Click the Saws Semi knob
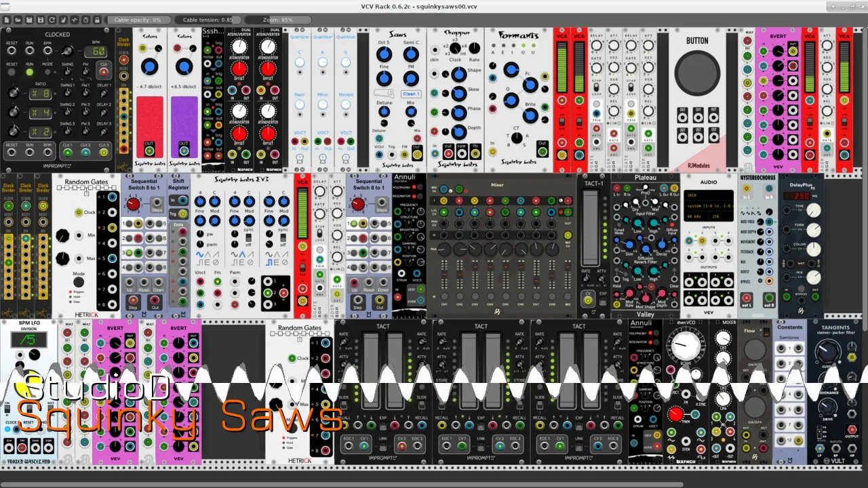This screenshot has width=868, height=488. pos(411,54)
